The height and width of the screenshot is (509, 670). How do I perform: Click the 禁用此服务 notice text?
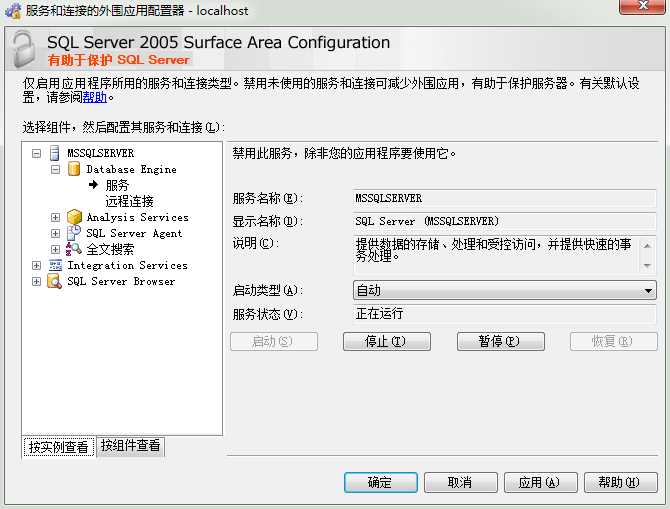pyautogui.click(x=344, y=153)
